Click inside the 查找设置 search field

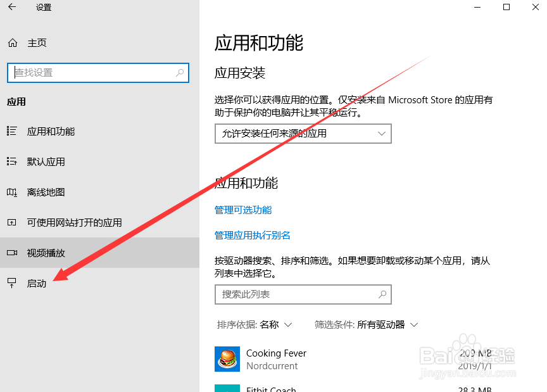(95, 73)
